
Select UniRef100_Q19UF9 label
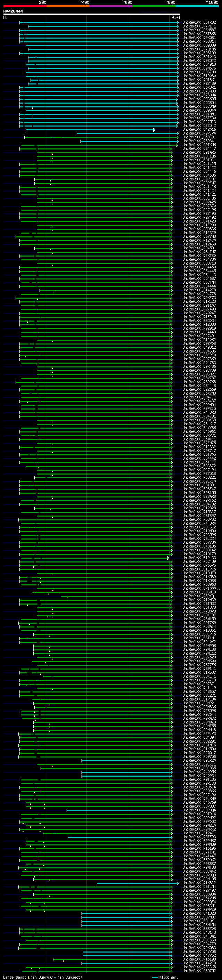pos(199,573)
